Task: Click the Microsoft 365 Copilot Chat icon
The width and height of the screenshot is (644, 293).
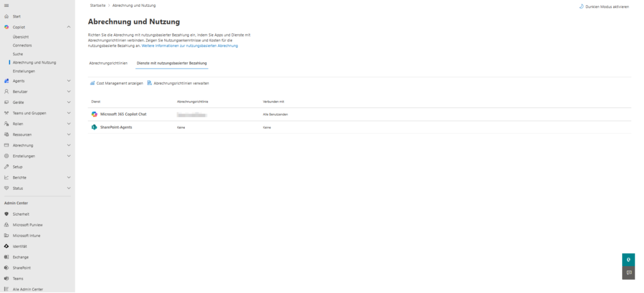Action: coord(94,114)
